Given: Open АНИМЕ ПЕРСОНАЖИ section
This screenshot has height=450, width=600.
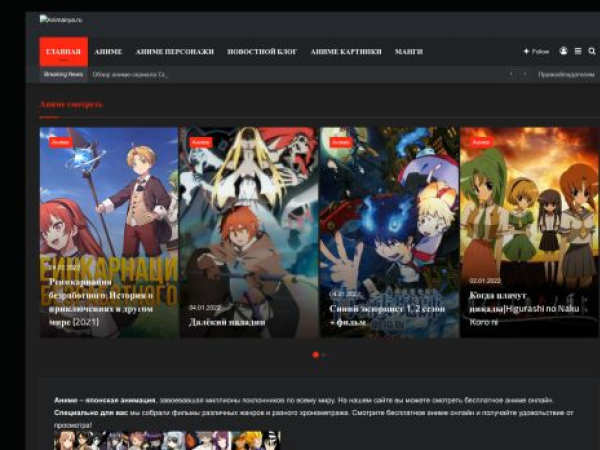Looking at the screenshot, I should tap(174, 52).
